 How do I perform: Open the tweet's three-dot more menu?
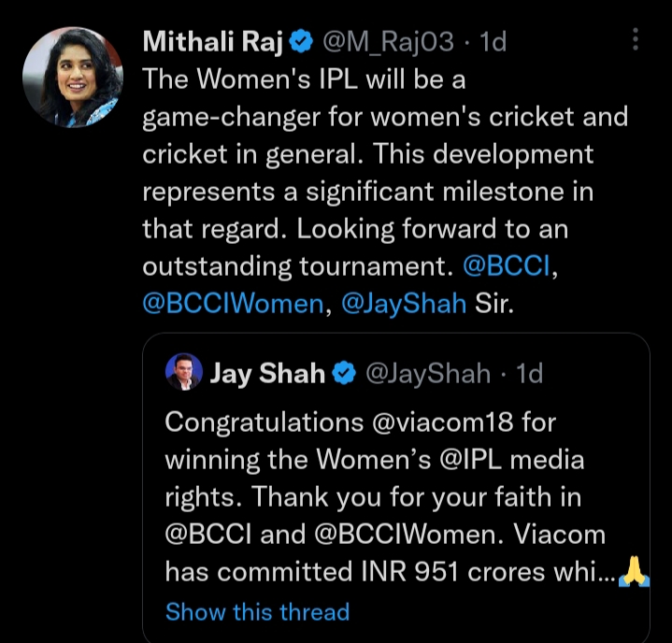pyautogui.click(x=636, y=39)
